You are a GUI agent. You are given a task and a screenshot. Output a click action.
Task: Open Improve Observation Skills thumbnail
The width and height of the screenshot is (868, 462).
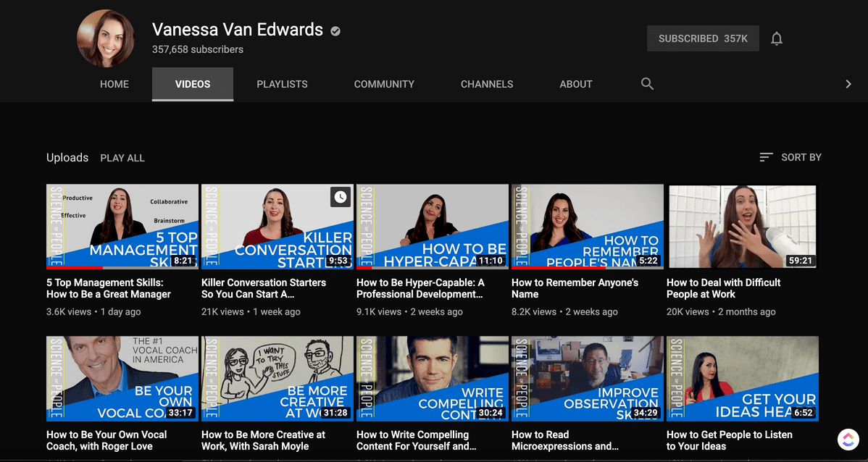(588, 379)
